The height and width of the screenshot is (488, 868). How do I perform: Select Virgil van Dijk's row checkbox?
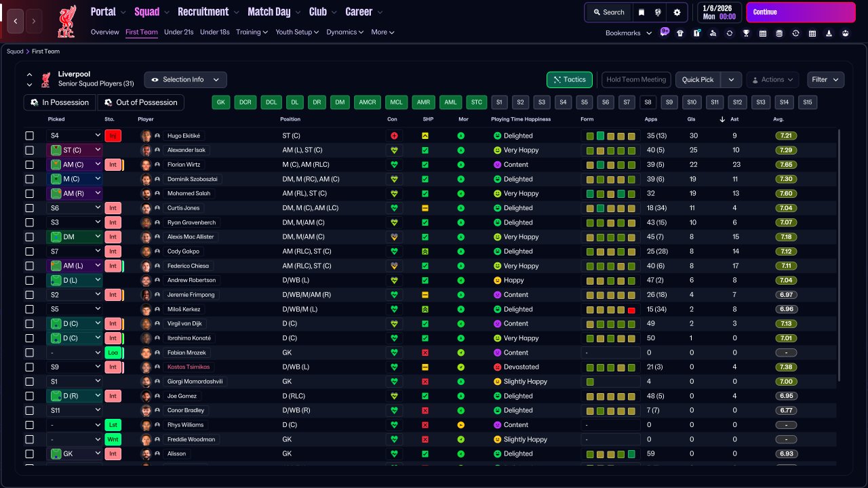click(29, 323)
